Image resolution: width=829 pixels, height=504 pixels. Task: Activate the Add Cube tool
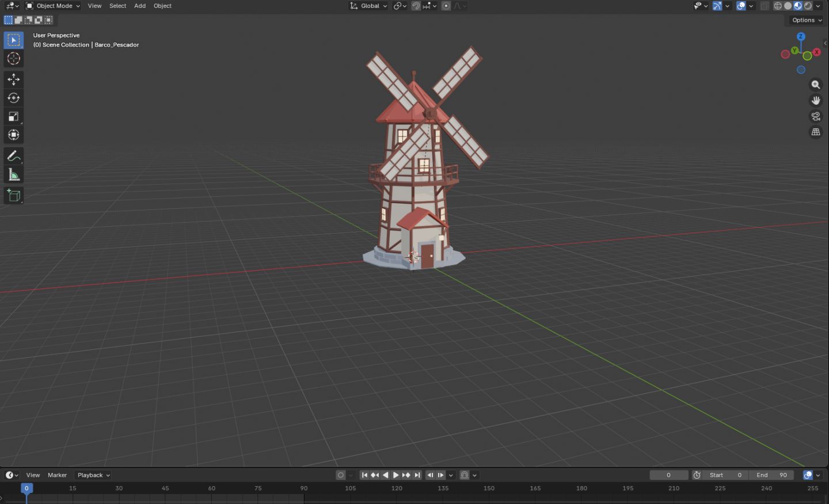[x=14, y=196]
